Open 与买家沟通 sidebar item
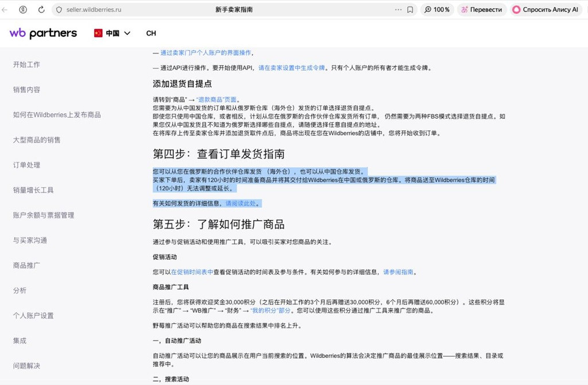 pyautogui.click(x=30, y=241)
